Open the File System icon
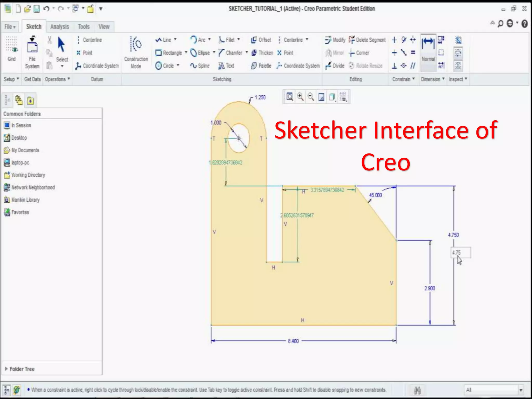 pyautogui.click(x=32, y=52)
